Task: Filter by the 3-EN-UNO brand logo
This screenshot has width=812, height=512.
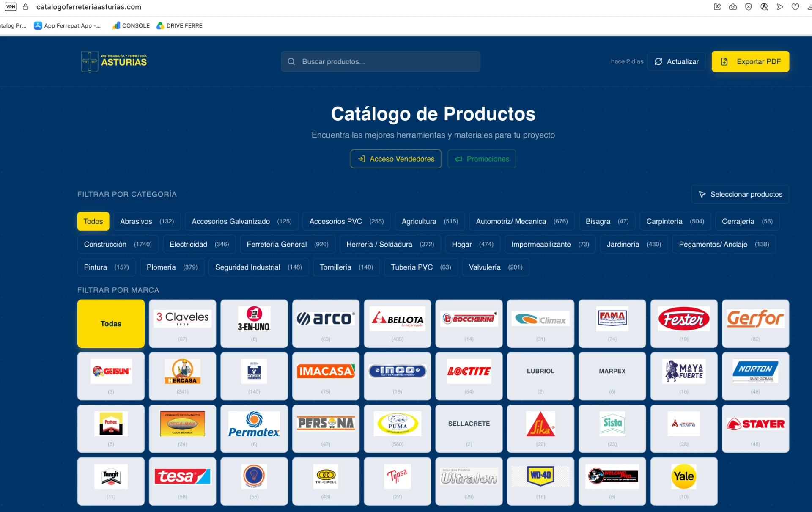Action: click(x=254, y=323)
